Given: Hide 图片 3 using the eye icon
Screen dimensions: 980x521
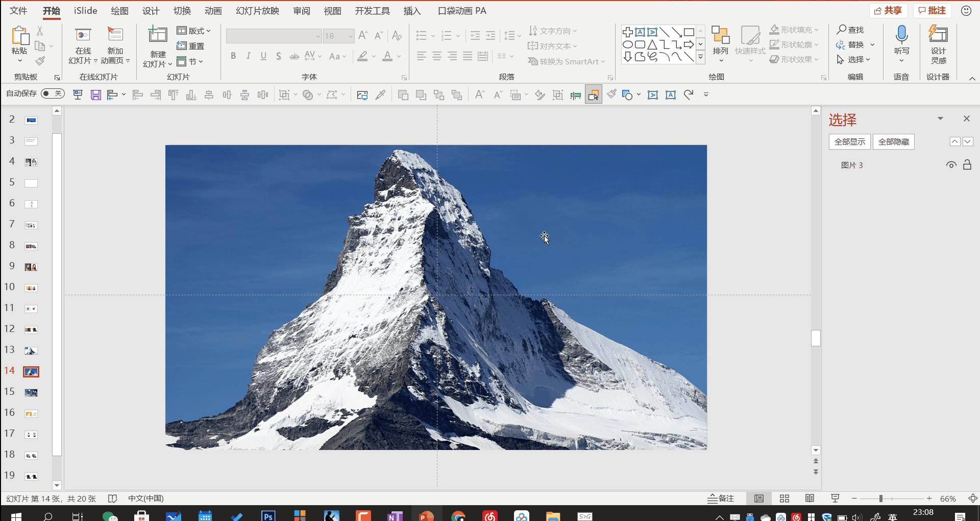Looking at the screenshot, I should (951, 165).
